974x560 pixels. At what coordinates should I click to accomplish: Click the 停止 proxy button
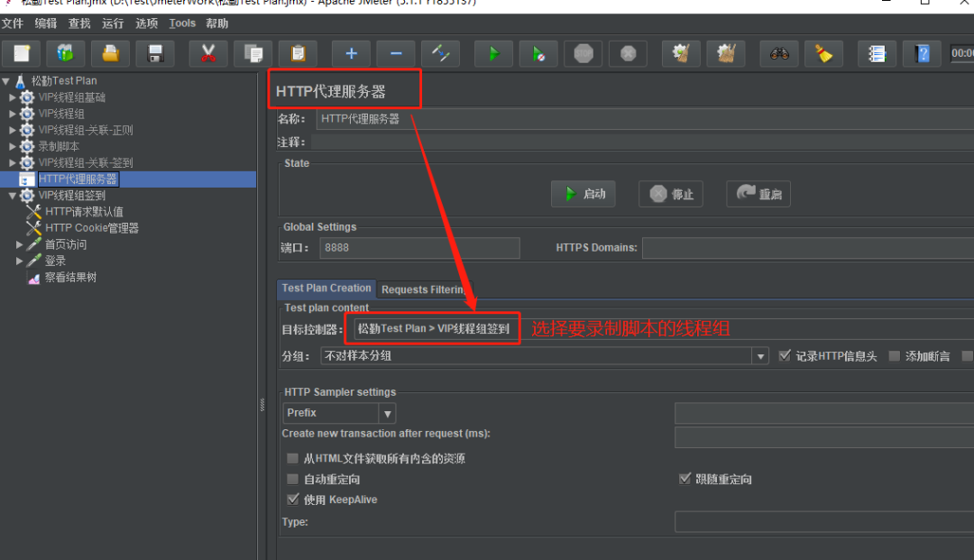click(671, 194)
